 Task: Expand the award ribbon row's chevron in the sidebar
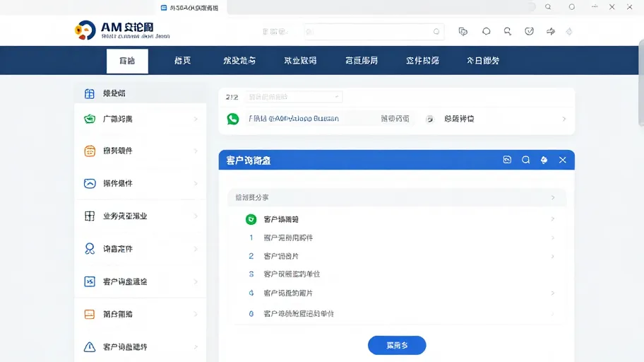click(196, 249)
